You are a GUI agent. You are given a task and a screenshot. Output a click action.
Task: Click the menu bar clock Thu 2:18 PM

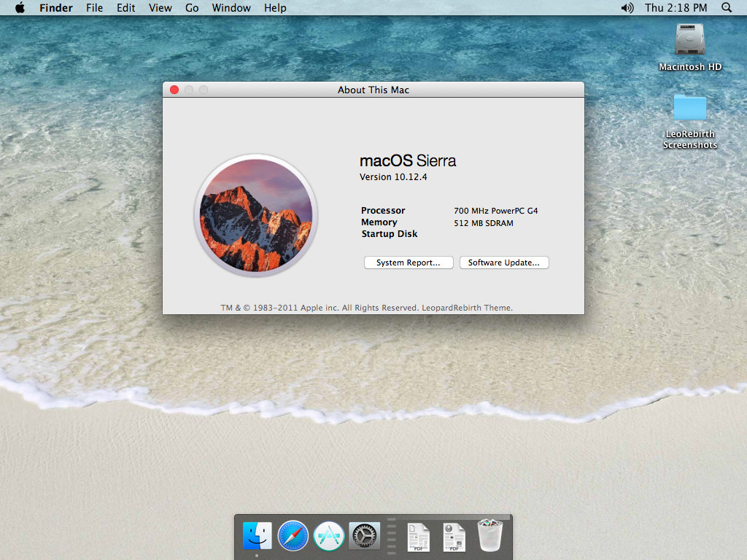point(676,8)
